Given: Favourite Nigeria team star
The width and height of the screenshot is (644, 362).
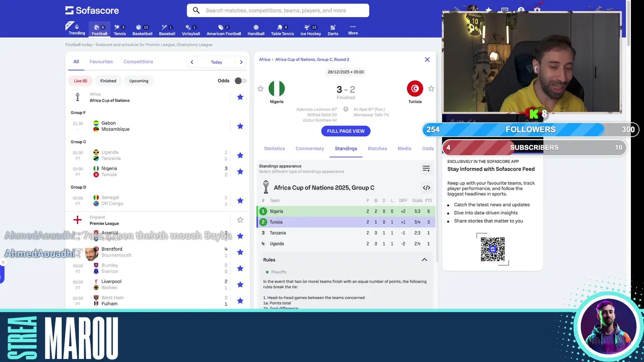Looking at the screenshot, I should click(x=260, y=88).
